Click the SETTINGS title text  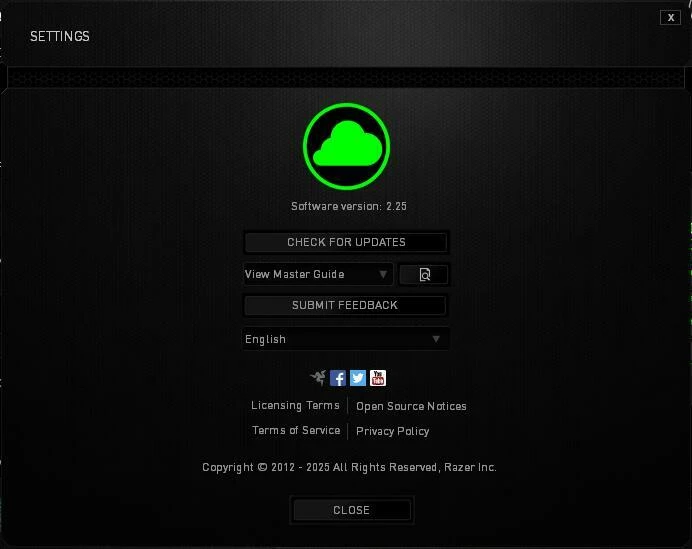[60, 36]
